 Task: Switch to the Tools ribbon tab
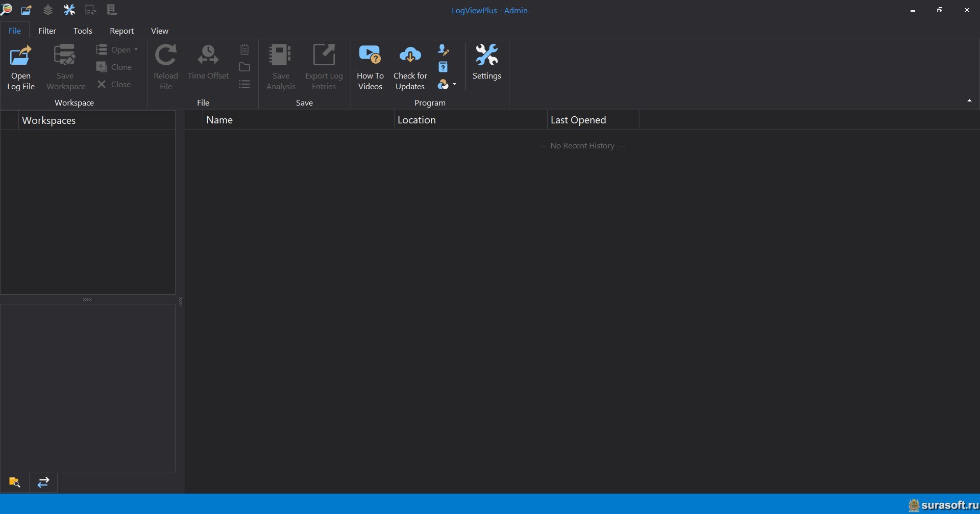(83, 31)
